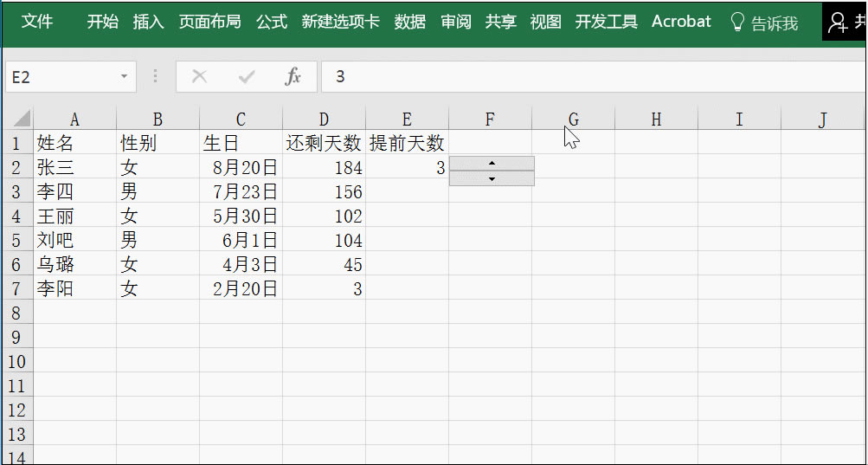The height and width of the screenshot is (465, 868).
Task: Select column A header
Action: 74,119
